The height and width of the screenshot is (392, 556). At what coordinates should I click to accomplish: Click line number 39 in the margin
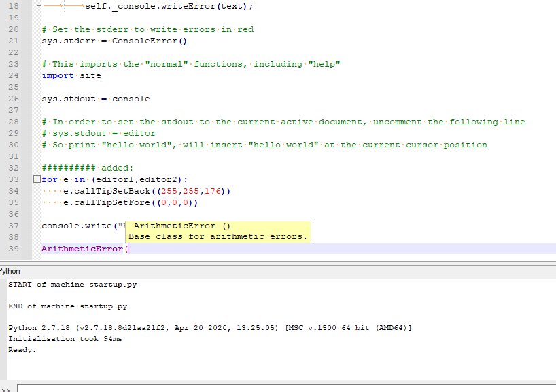(x=14, y=249)
